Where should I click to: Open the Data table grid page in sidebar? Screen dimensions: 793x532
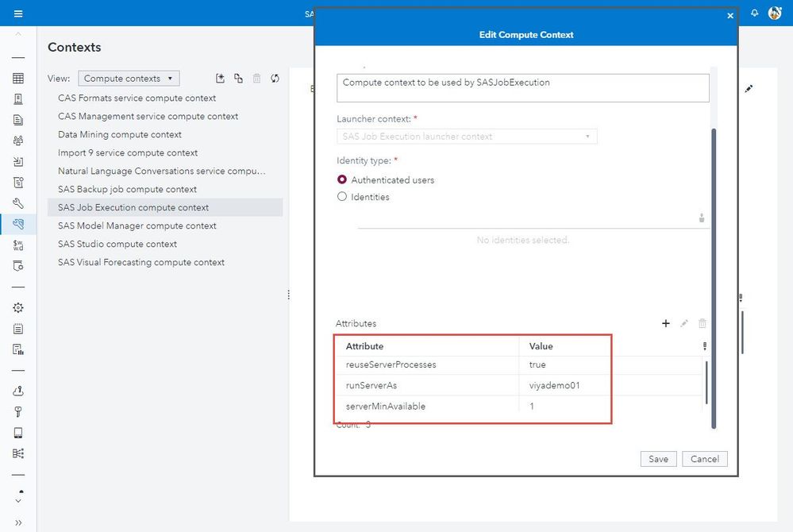[18, 78]
